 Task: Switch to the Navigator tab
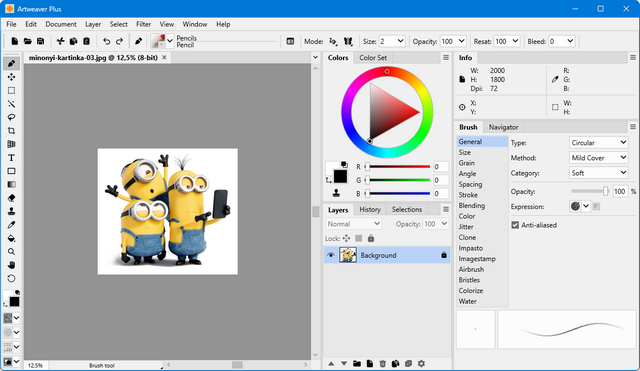tap(503, 127)
